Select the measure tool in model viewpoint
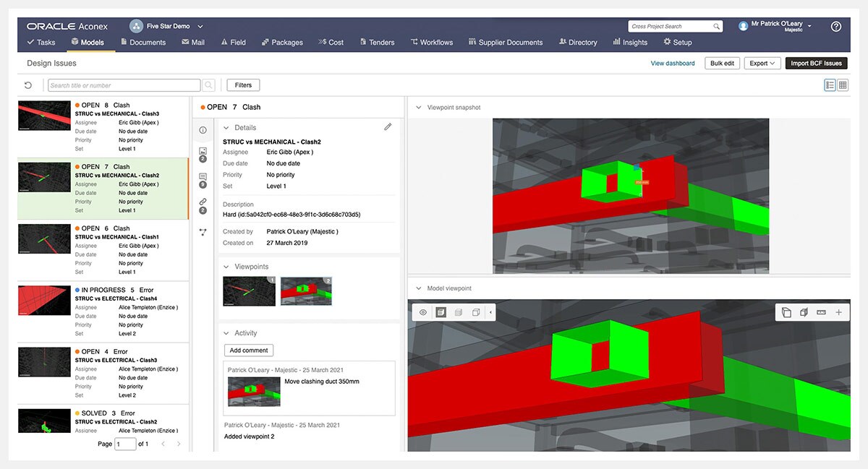This screenshot has width=868, height=469. (821, 312)
